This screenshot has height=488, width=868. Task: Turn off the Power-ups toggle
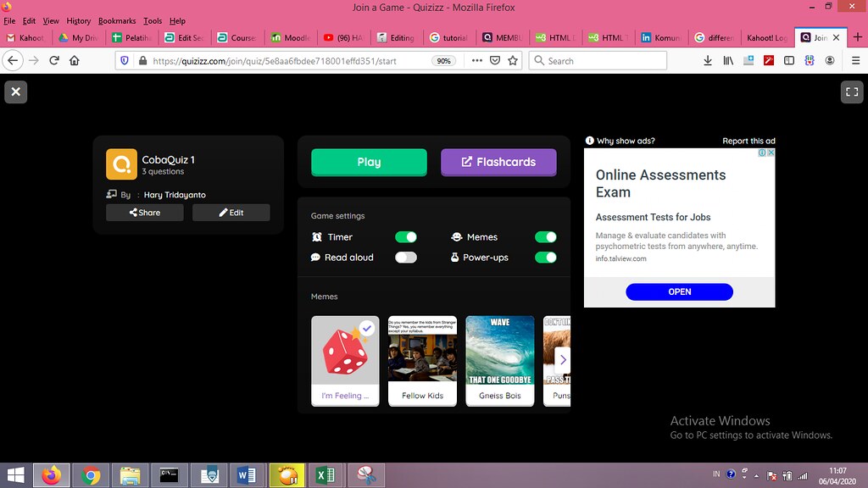coord(545,258)
